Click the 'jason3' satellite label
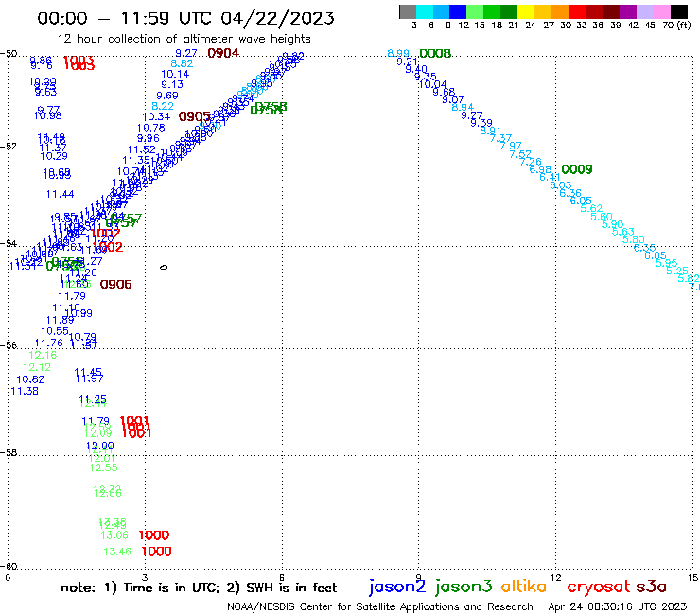Screen dimensions: 700x615 click(464, 587)
